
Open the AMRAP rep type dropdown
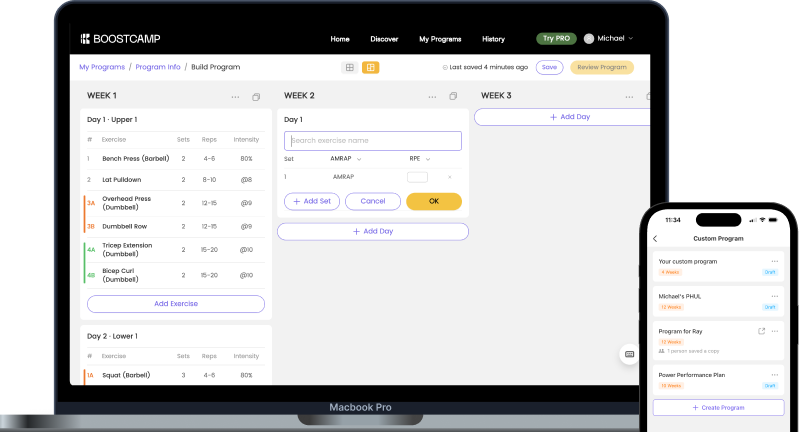(345, 159)
